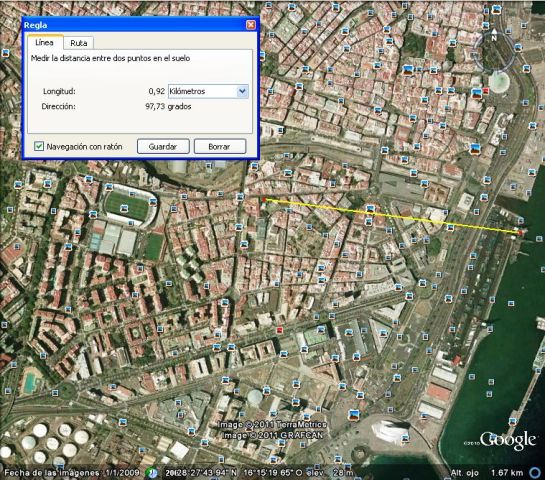Click the ruler line's red end point

tap(520, 233)
